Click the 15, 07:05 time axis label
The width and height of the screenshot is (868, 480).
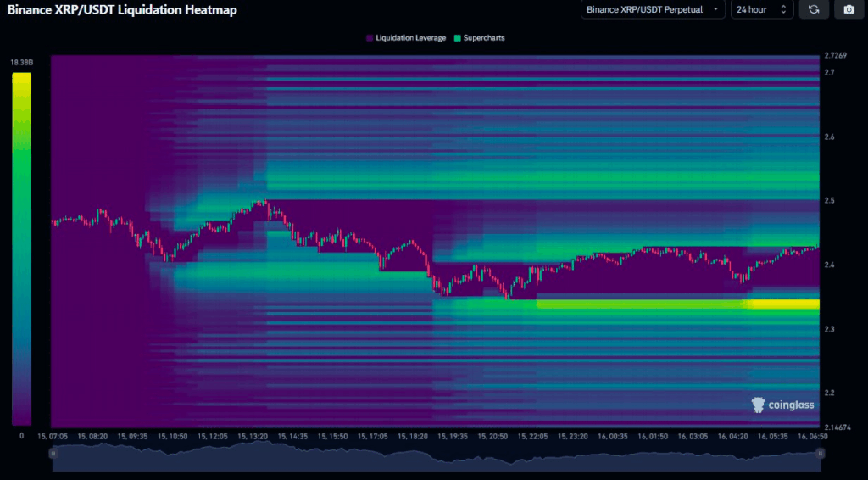click(x=53, y=436)
